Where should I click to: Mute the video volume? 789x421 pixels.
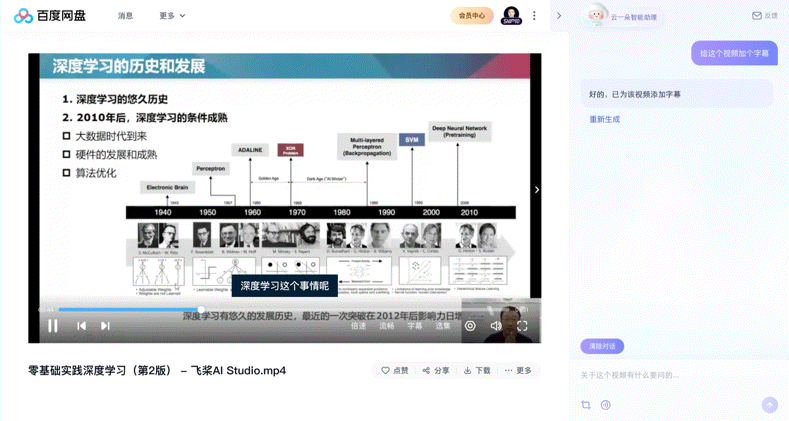496,326
